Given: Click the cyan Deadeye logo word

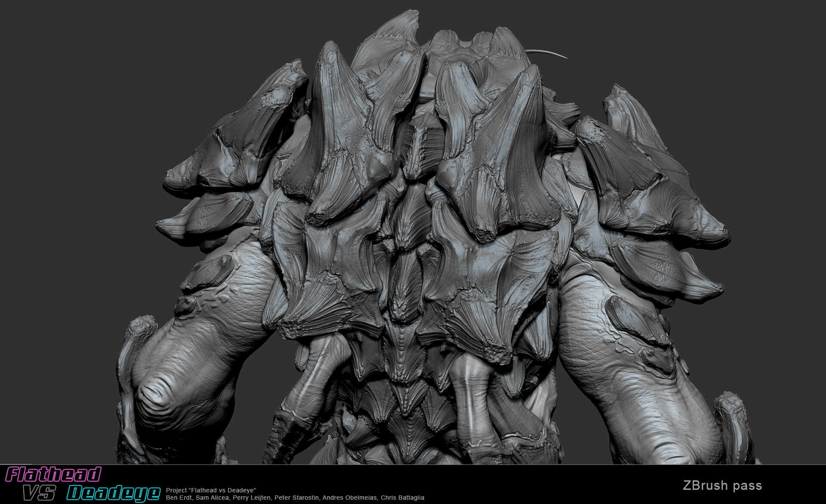Looking at the screenshot, I should 114,493.
